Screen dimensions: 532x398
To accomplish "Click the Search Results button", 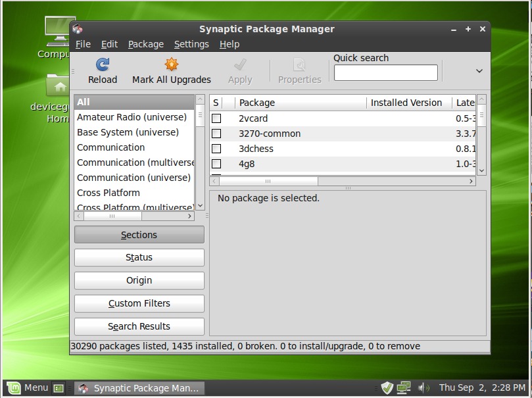I will tap(139, 326).
